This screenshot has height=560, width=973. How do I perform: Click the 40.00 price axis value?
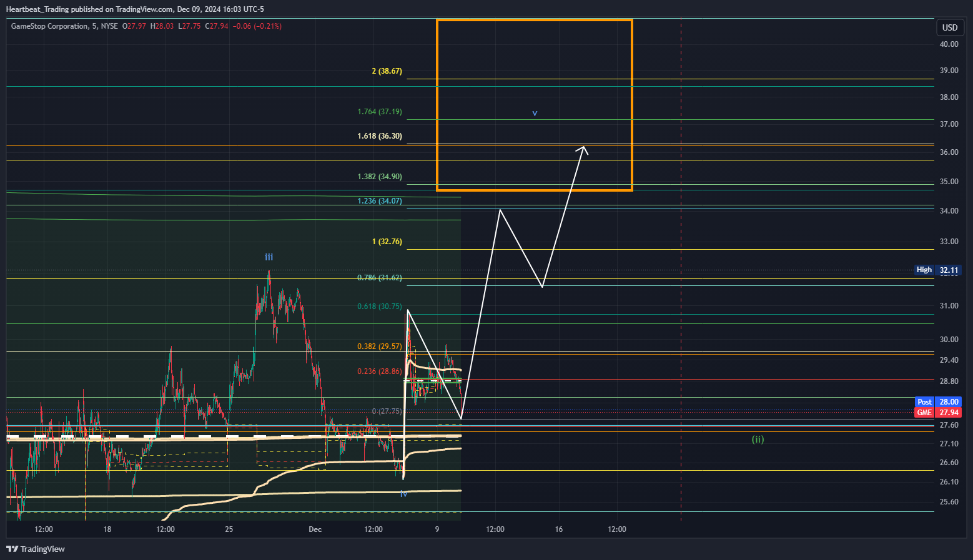949,44
